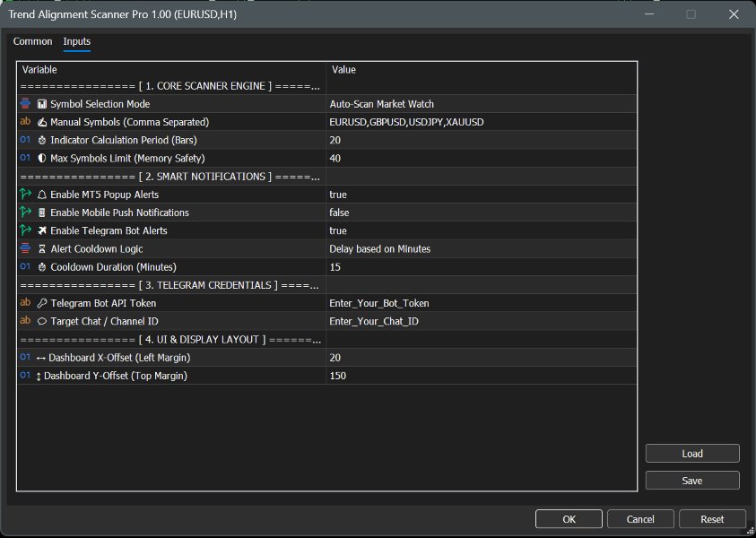The width and height of the screenshot is (756, 538).
Task: Edit the Cooldown Duration value 15
Action: pos(482,267)
